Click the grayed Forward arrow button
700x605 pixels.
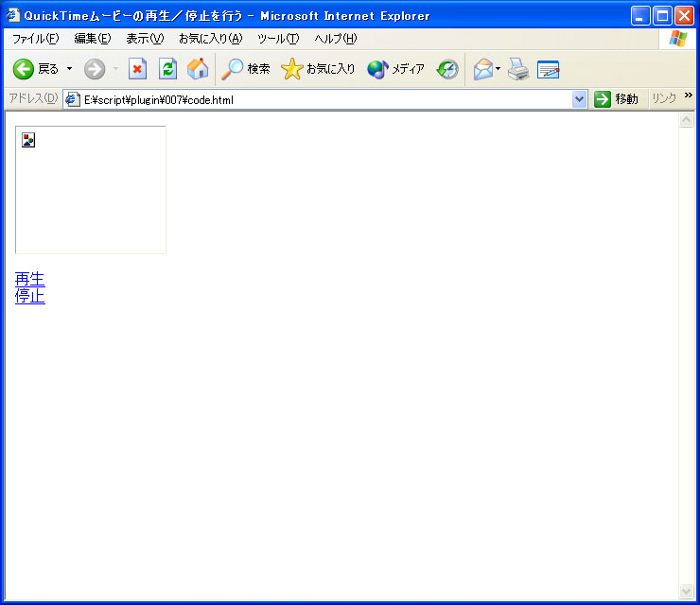coord(95,69)
